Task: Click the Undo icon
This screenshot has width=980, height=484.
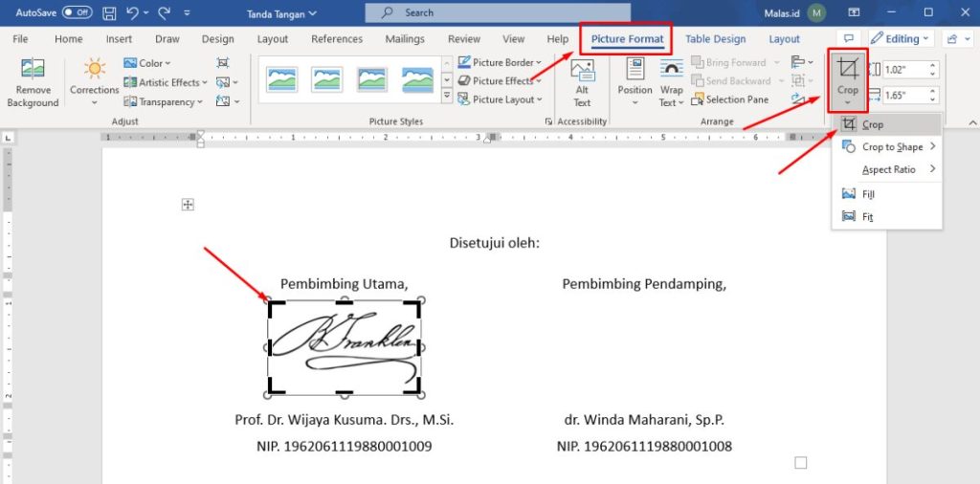Action: coord(132,12)
